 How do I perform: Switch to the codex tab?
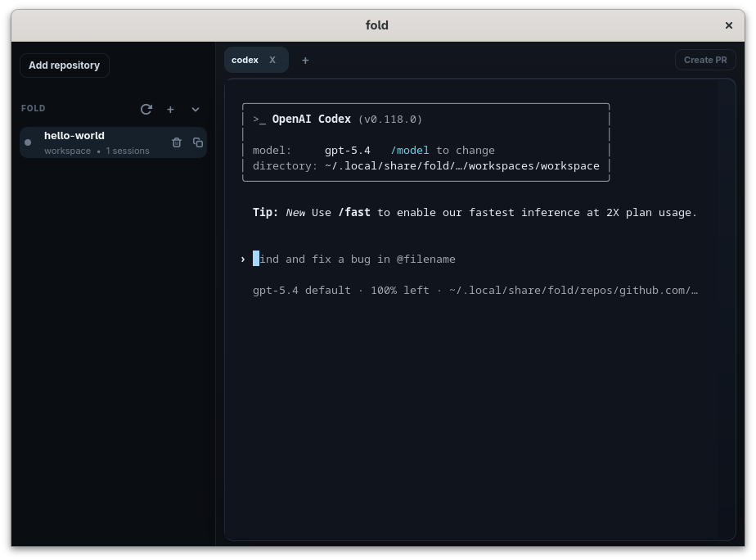244,60
